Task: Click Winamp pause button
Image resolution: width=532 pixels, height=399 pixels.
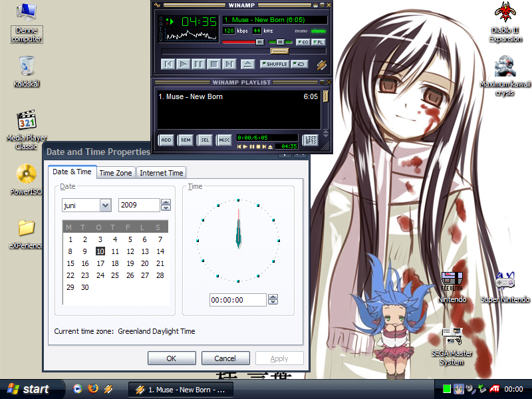Action: (198, 64)
